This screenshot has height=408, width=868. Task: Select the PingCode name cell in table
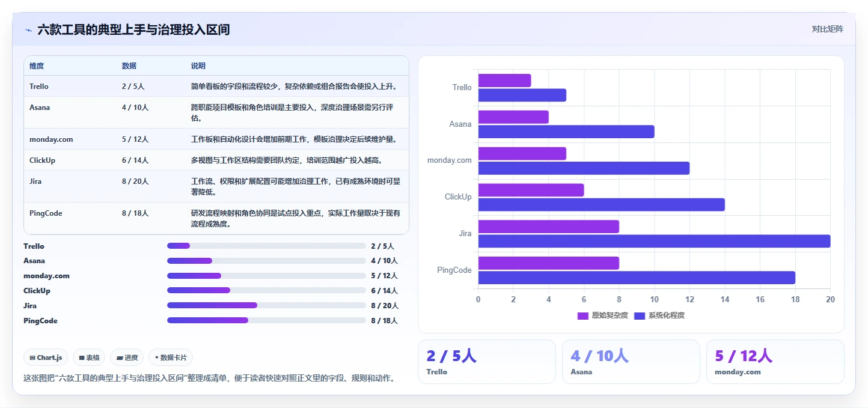pos(46,213)
